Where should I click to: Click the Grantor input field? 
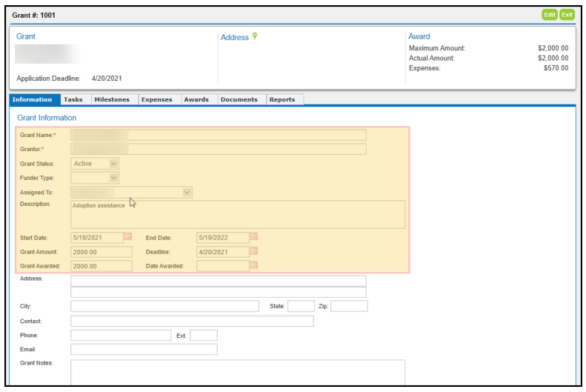[219, 149]
